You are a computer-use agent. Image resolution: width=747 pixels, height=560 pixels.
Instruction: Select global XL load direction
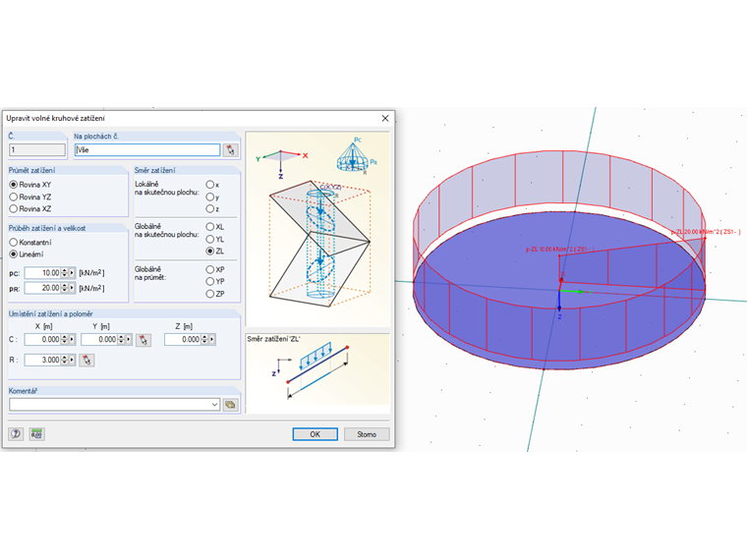pos(209,227)
